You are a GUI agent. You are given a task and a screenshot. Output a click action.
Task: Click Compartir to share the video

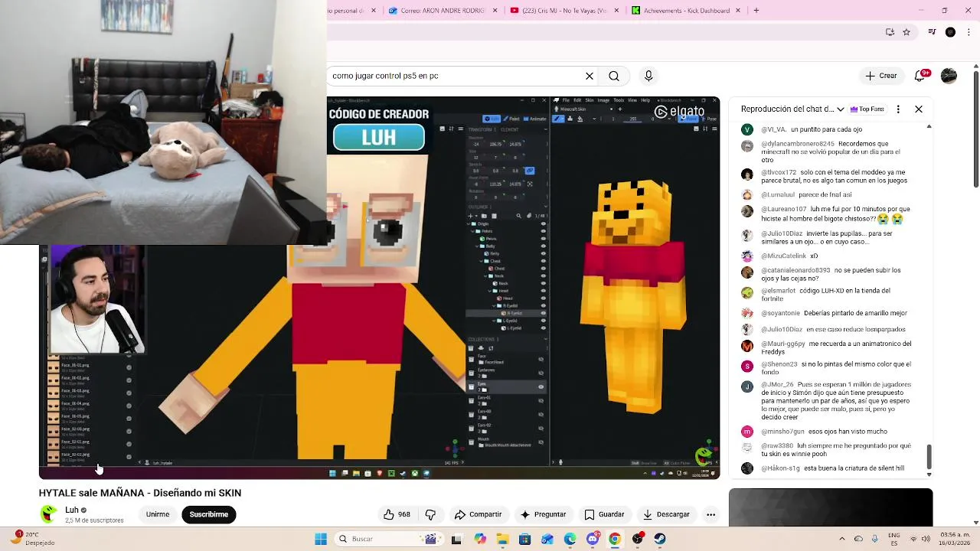(478, 514)
